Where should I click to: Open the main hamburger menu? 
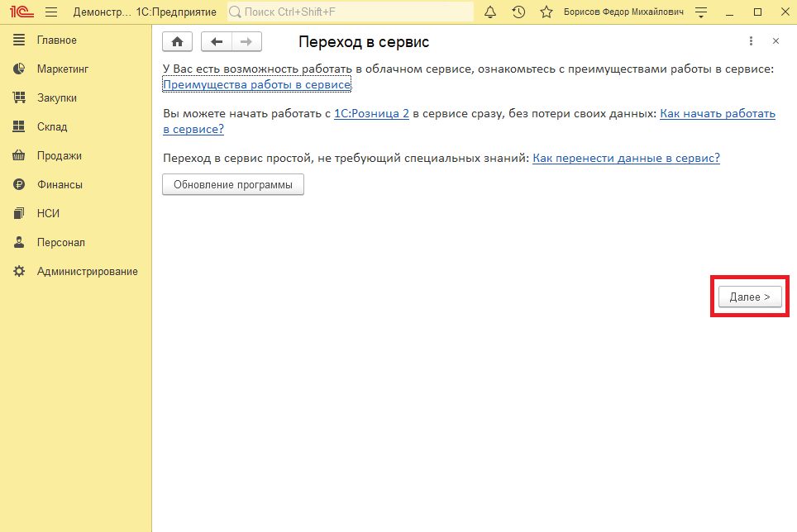coord(51,12)
